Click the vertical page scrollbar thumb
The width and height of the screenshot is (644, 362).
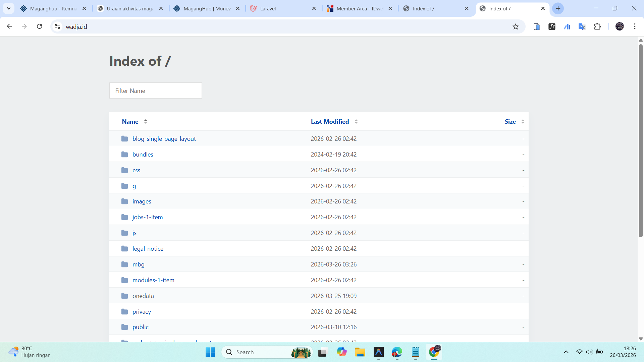(641, 141)
